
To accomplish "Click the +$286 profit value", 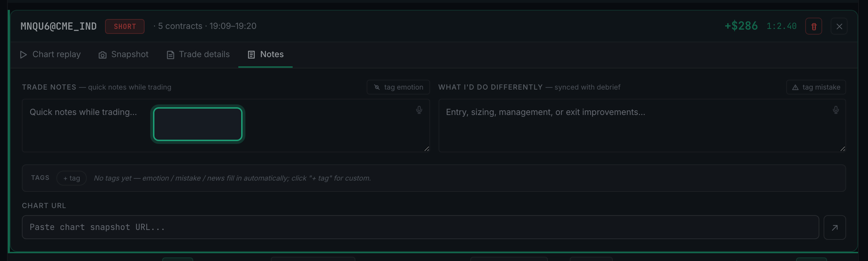I will pyautogui.click(x=741, y=26).
